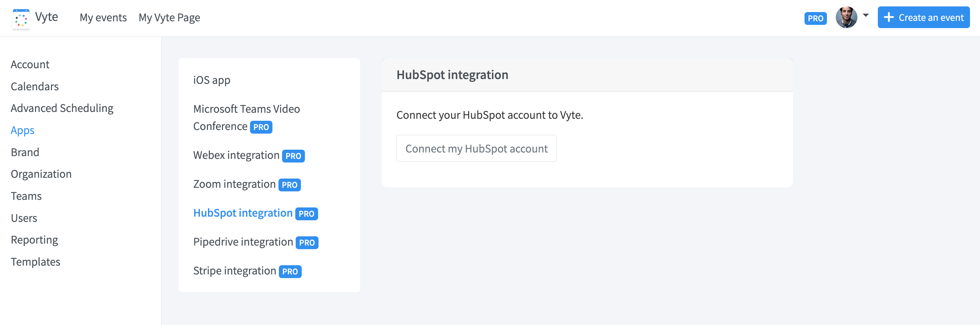Click the Create an event button
Screen dimensions: 980x325
(x=924, y=17)
